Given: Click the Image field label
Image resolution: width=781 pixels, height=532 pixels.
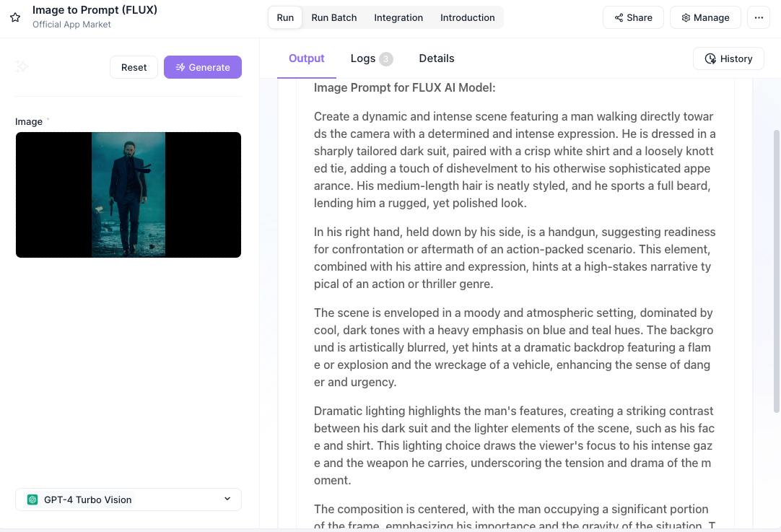Looking at the screenshot, I should pyautogui.click(x=29, y=121).
